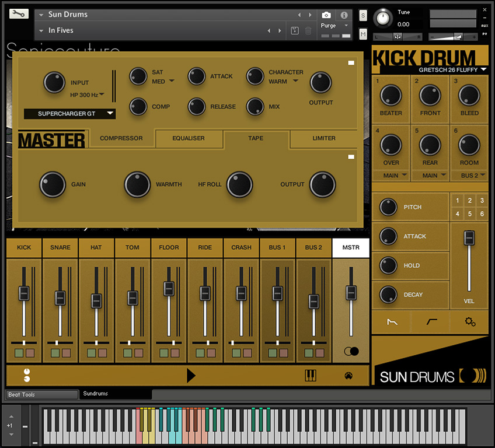495x448 pixels.
Task: Open the gears settings icon in kick panel
Action: (470, 322)
